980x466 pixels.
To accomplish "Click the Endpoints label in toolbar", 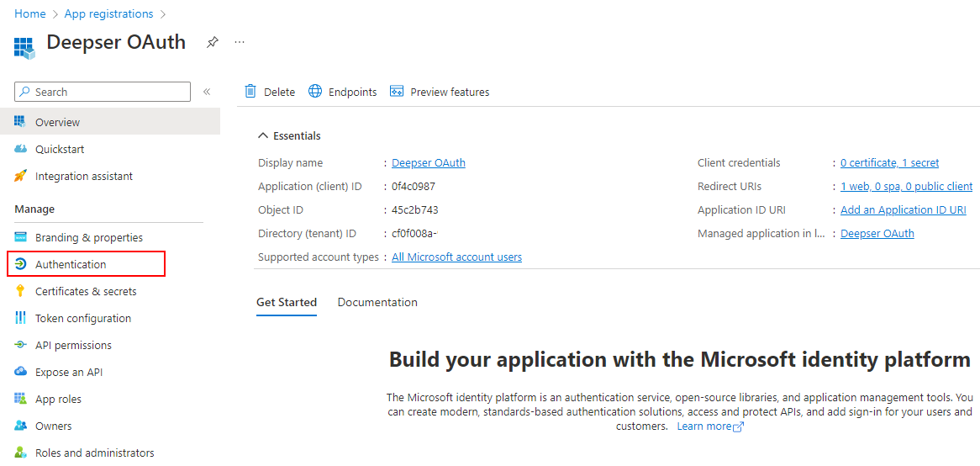I will (x=352, y=92).
